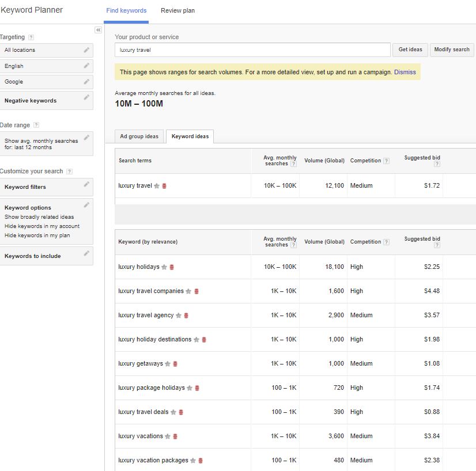
Task: Click the red stack icon beside luxury vacation packages
Action: [x=201, y=461]
